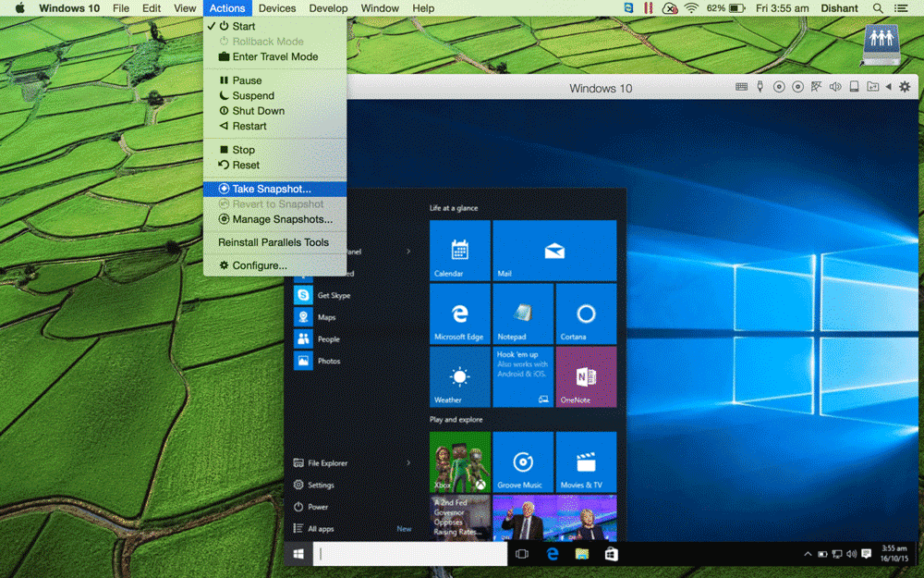Click the smartphone icon in Parallels toolbar
This screenshot has height=578, width=924.
[x=853, y=86]
